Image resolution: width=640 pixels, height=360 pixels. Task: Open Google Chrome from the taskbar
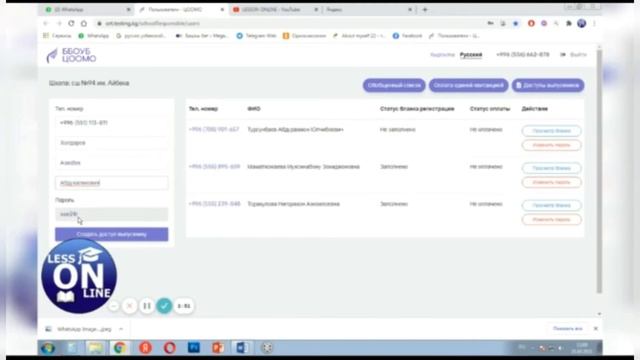click(x=120, y=348)
